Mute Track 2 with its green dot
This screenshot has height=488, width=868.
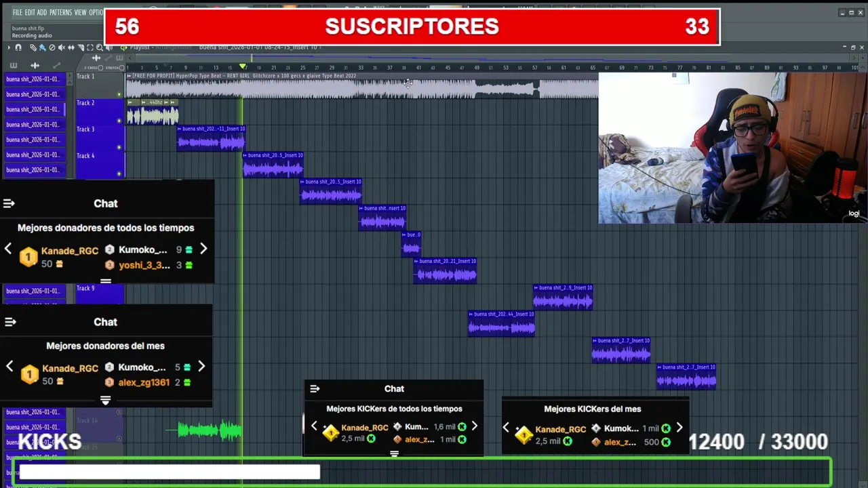119,121
